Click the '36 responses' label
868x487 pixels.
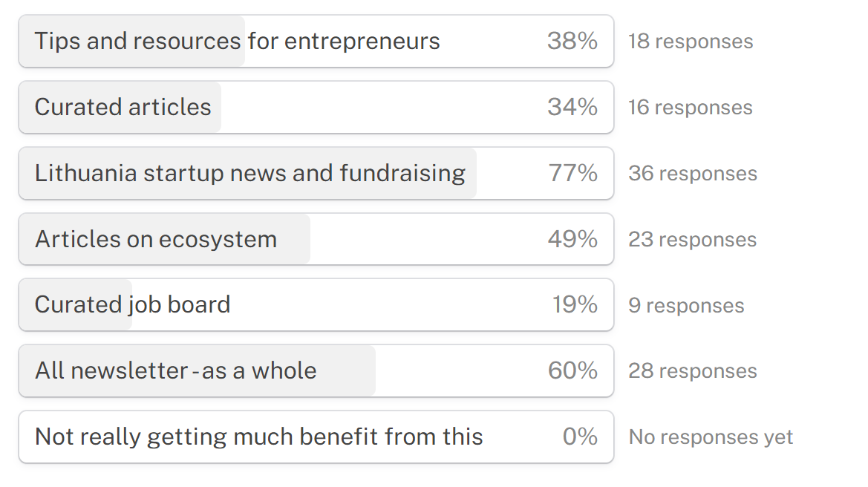tap(693, 174)
